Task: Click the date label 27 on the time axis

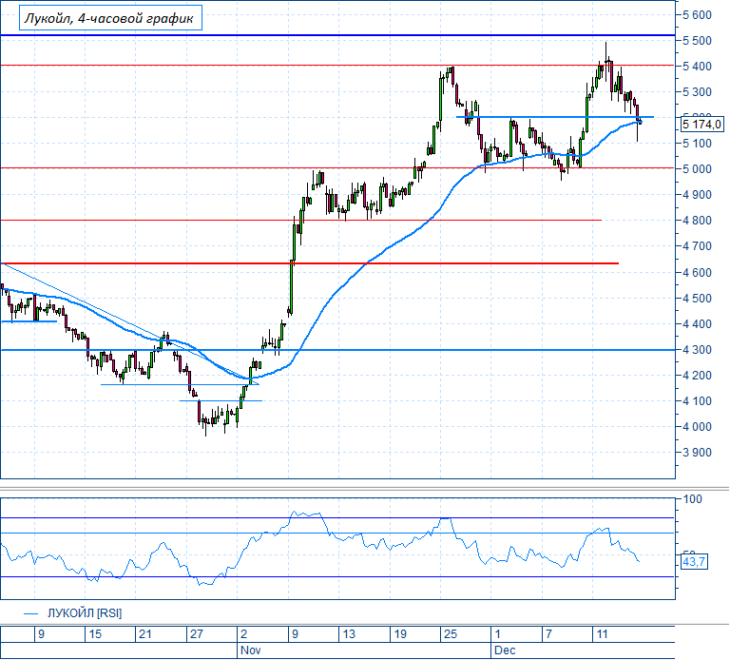Action: (x=196, y=634)
